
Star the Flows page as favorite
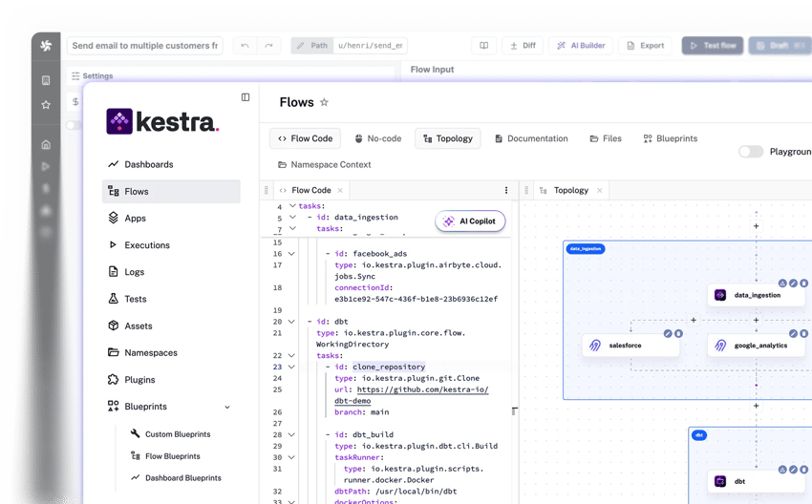click(x=324, y=102)
